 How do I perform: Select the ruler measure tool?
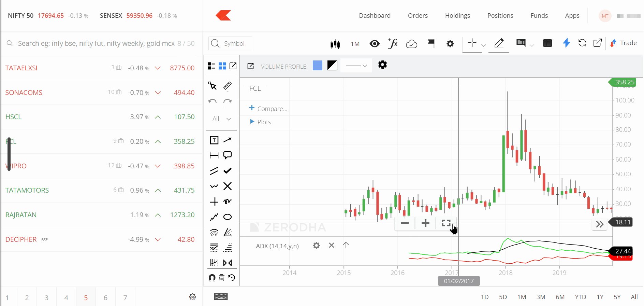(x=228, y=86)
